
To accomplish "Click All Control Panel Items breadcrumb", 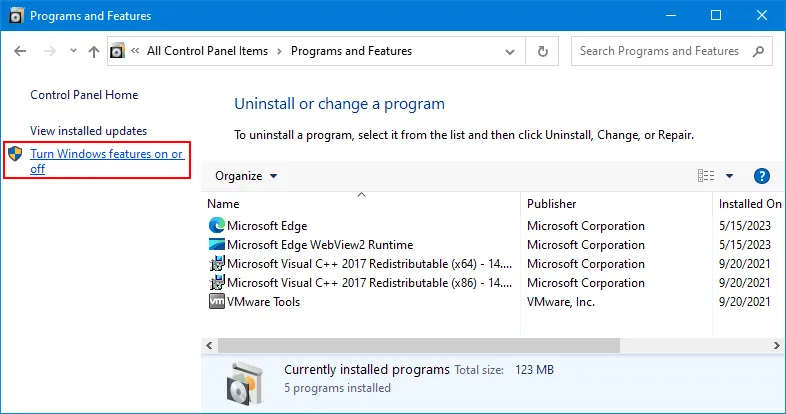I will (x=209, y=51).
